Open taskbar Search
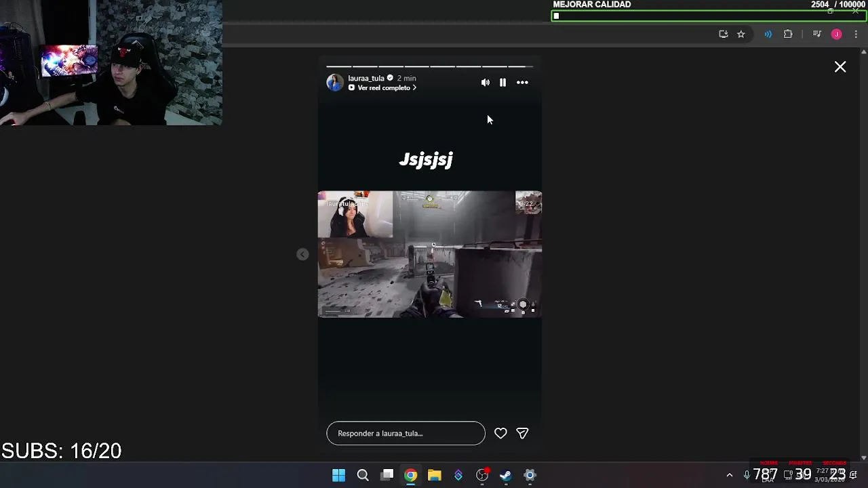868x488 pixels. [363, 475]
